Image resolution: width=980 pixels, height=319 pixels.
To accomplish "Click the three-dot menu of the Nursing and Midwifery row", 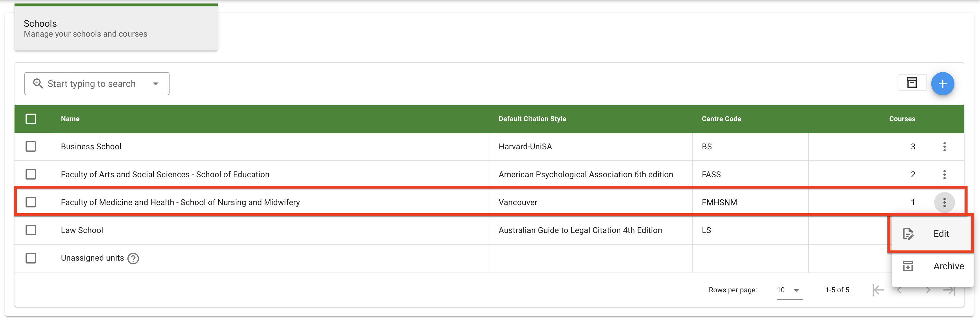I will 944,202.
